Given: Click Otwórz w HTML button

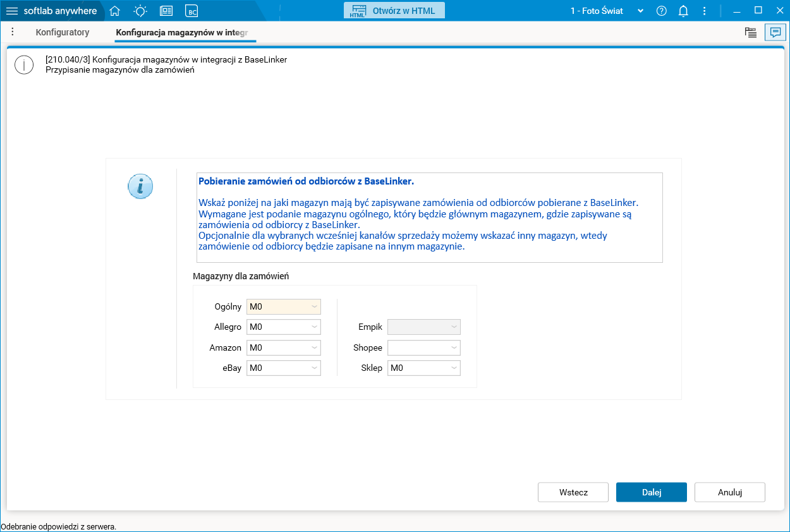Looking at the screenshot, I should click(394, 11).
